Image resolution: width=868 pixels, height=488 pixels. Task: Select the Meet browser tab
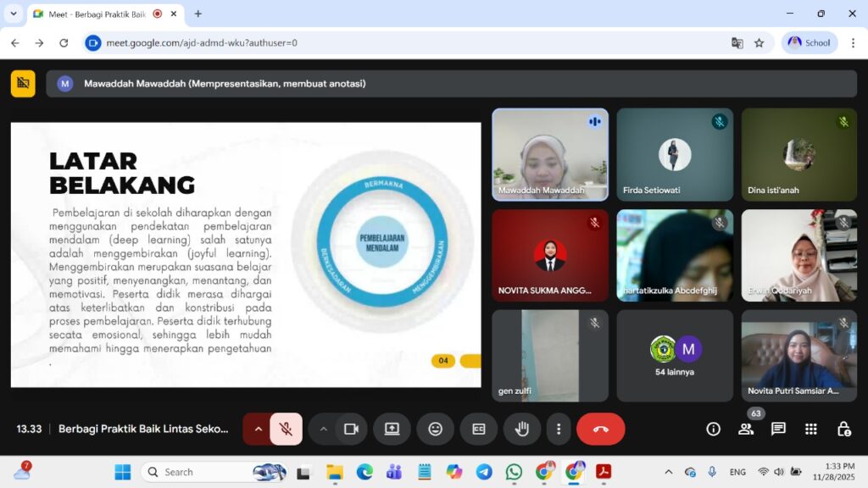coord(93,14)
